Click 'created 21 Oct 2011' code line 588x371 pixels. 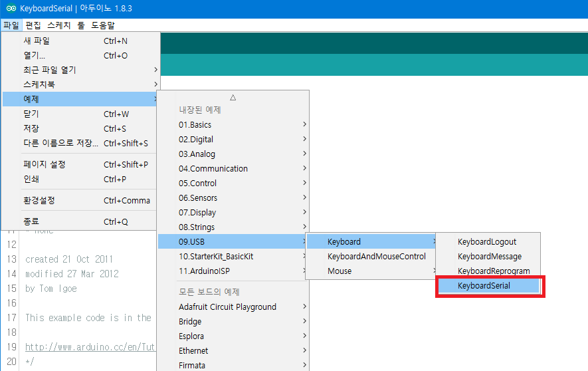[x=69, y=259]
